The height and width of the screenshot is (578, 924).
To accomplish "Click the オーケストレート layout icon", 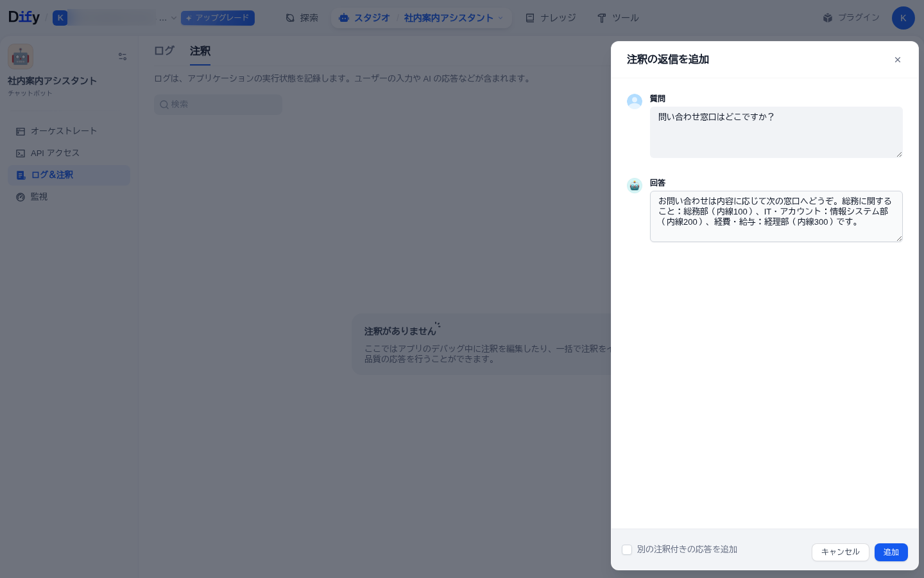I will (x=21, y=132).
